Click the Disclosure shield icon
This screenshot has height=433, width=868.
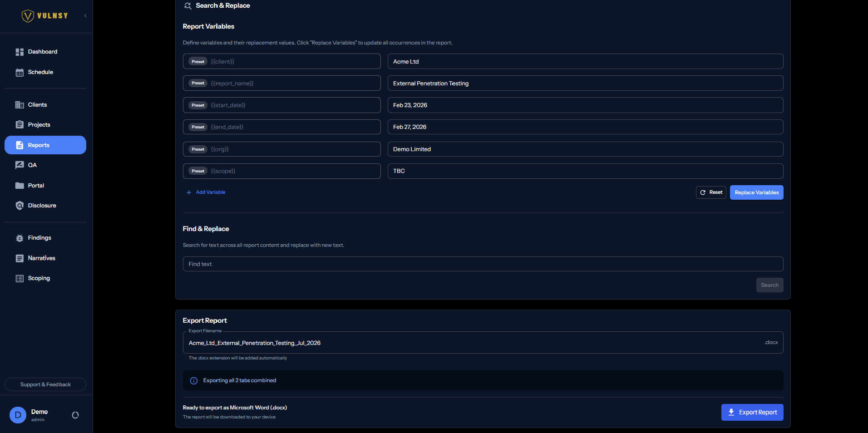click(x=20, y=206)
